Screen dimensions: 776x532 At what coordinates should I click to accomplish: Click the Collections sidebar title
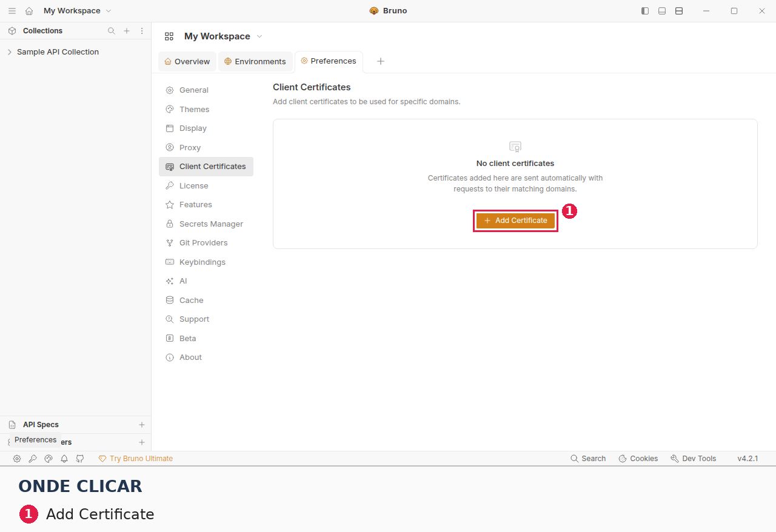tap(42, 31)
